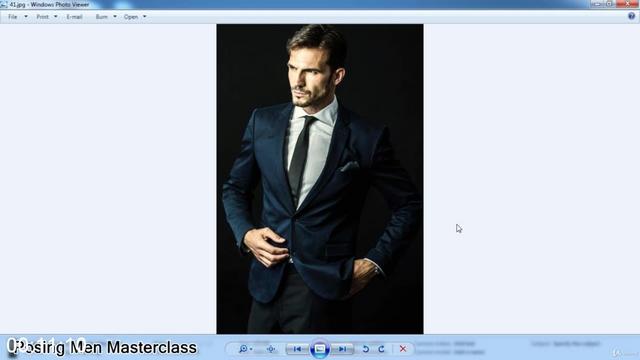The width and height of the screenshot is (640, 360).
Task: Start the slide show
Action: tap(320, 349)
